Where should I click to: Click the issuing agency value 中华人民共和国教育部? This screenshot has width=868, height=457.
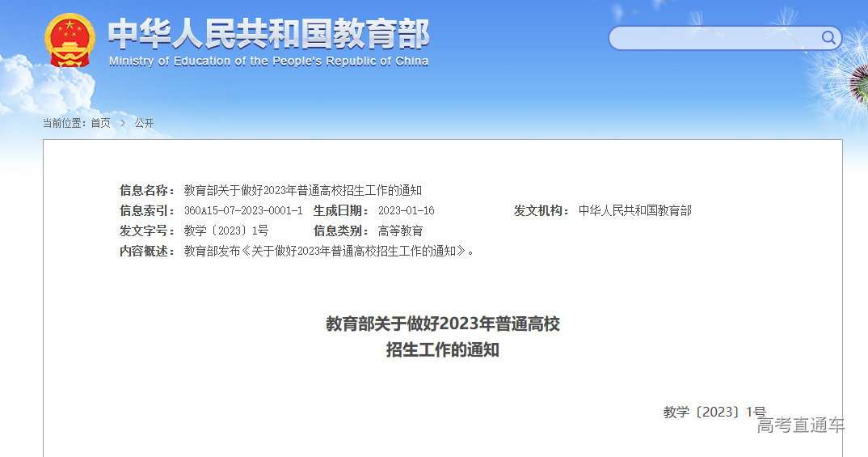[634, 210]
